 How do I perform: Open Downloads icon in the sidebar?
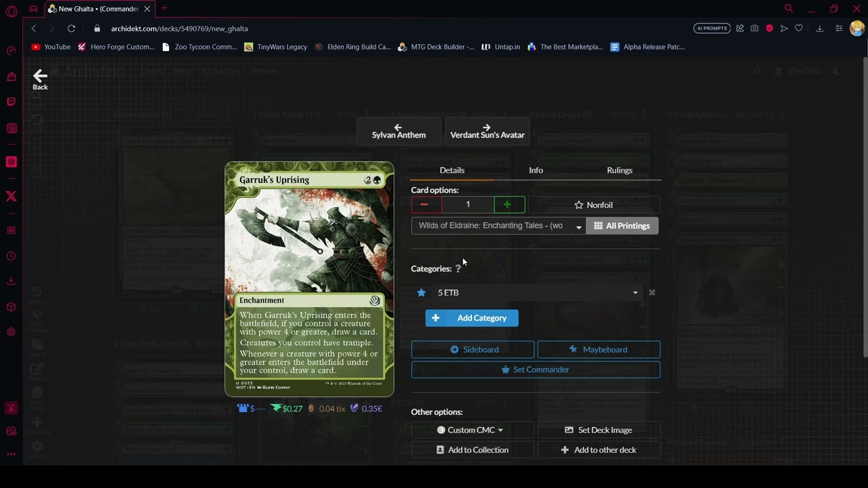point(11,281)
